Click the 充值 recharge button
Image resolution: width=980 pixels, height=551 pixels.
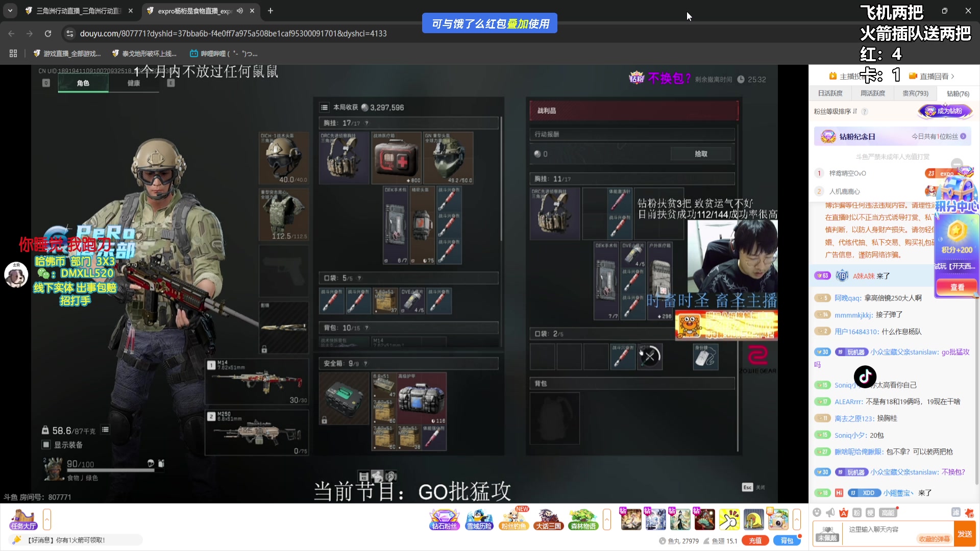(x=755, y=541)
